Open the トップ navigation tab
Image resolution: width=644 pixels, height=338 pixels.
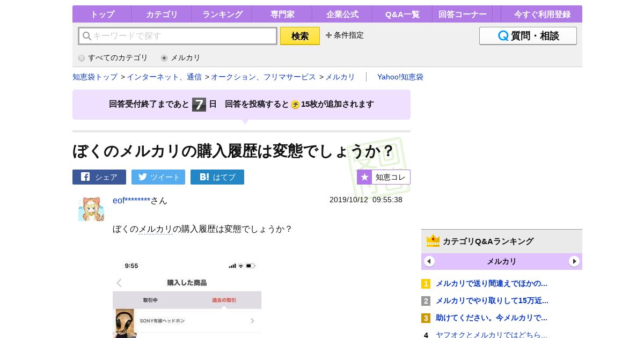tap(102, 14)
